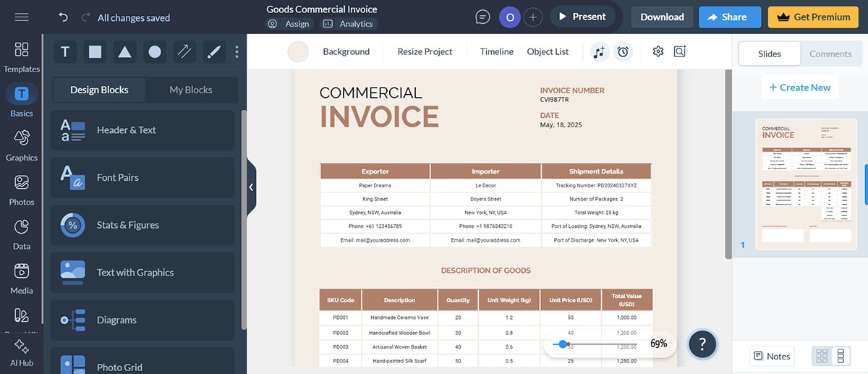Open Media in the sidebar
Viewport: 868px width, 374px height.
pyautogui.click(x=22, y=278)
